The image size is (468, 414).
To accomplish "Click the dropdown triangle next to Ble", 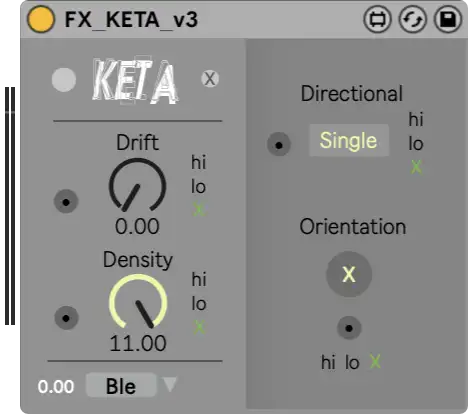I will (170, 384).
